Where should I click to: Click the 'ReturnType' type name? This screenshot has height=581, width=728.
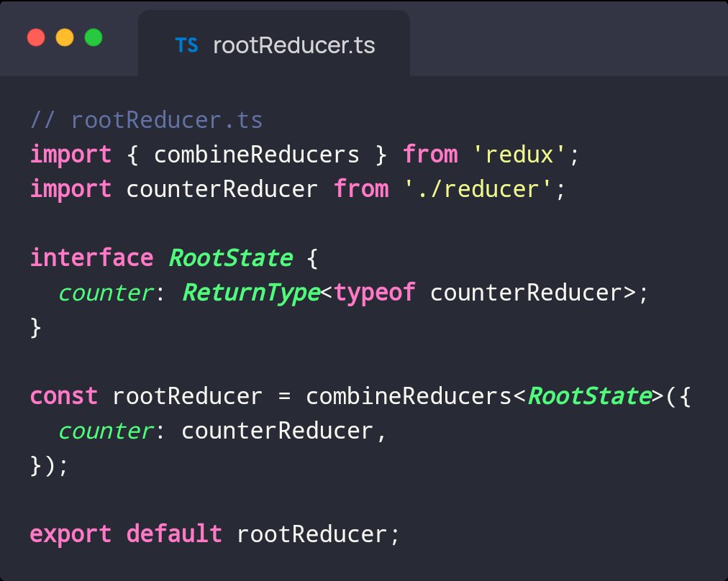[251, 293]
